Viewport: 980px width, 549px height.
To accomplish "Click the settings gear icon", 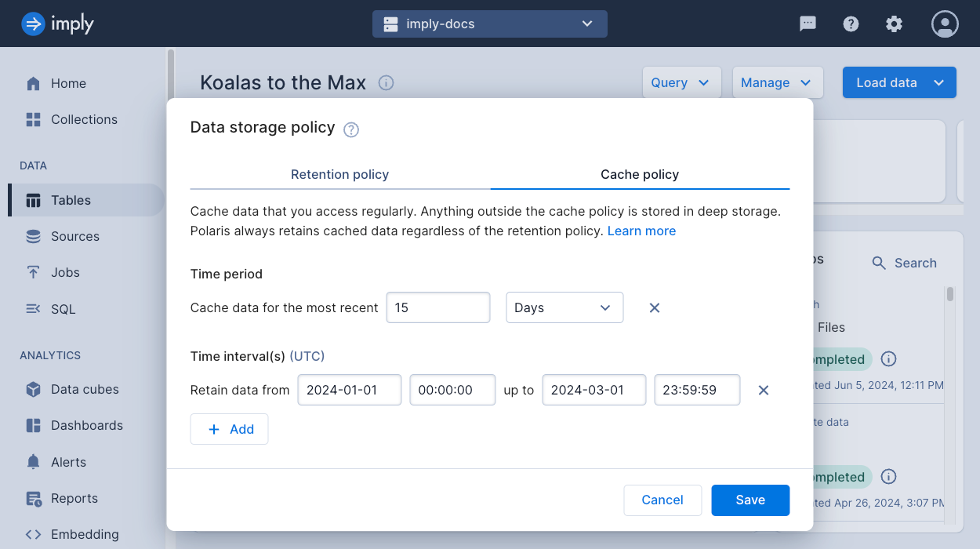I will click(894, 24).
